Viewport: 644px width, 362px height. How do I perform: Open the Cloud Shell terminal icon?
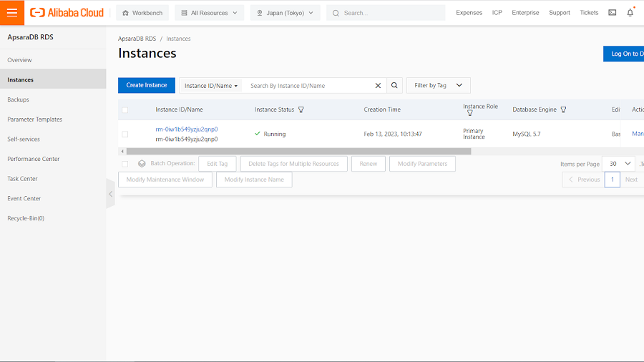point(613,13)
